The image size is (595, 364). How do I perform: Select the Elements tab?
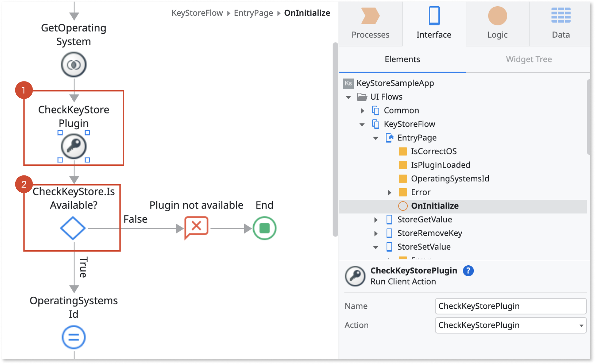coord(402,59)
